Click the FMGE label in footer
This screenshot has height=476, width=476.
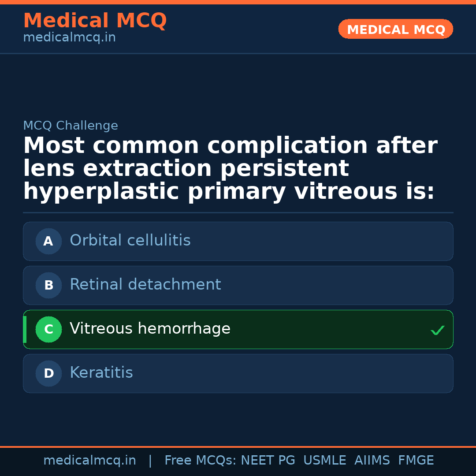(416, 461)
